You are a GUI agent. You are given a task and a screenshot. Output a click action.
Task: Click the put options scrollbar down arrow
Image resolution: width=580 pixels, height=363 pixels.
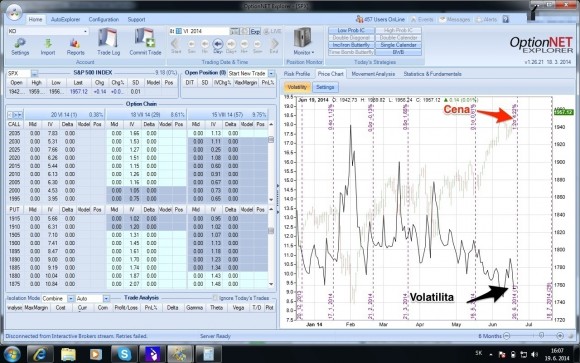[271, 284]
